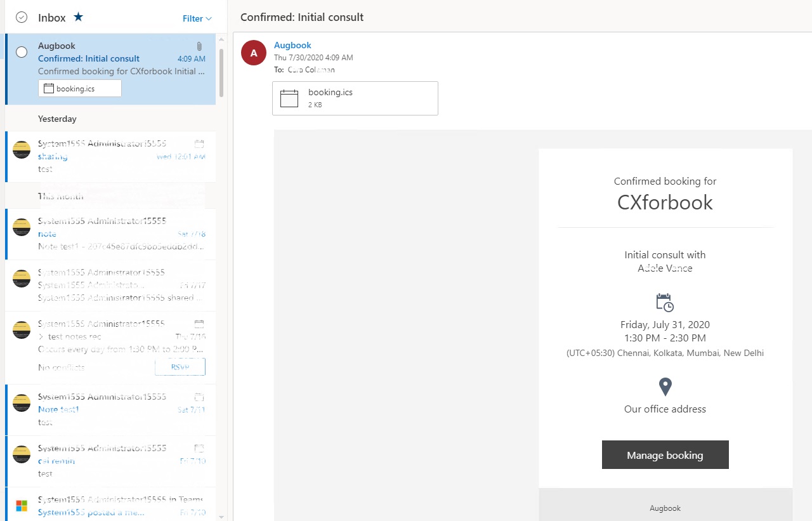The image size is (812, 521).
Task: Tick the selection circle on the Augbook message
Action: (22, 52)
